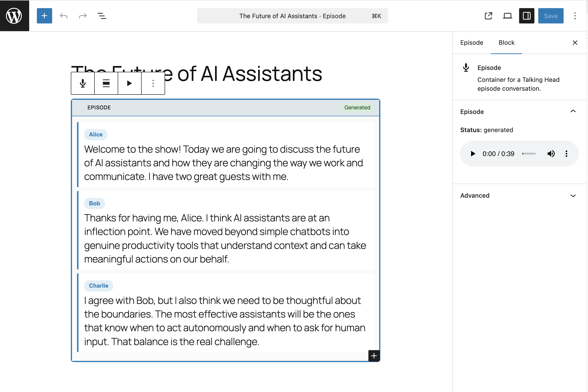Collapse the Episode panel section
Viewport: 588px width, 392px height.
pos(573,112)
